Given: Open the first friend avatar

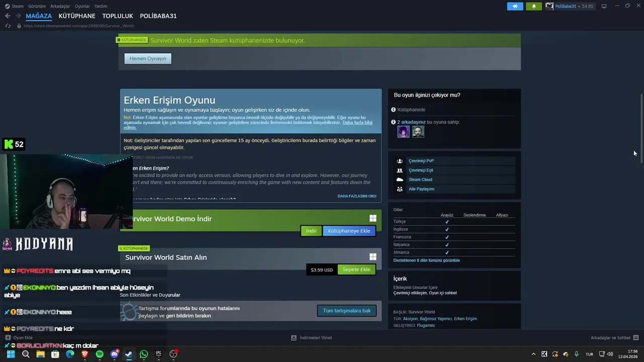Looking at the screenshot, I should pyautogui.click(x=404, y=132).
